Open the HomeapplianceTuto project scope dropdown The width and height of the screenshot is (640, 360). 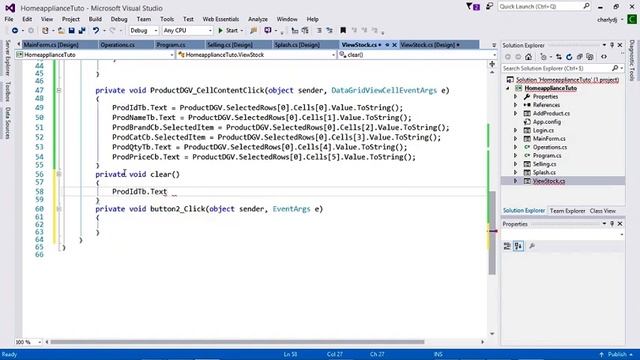click(95, 55)
